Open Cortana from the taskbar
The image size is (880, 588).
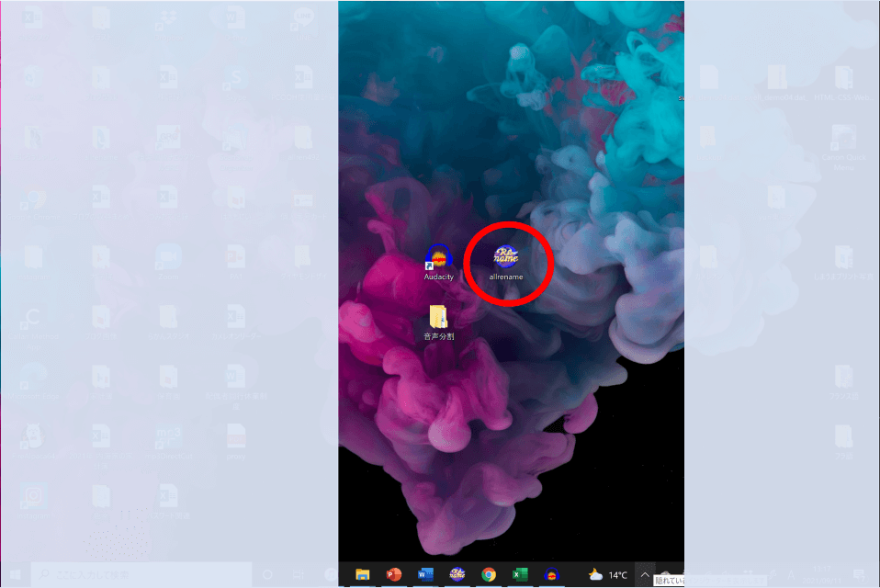pos(267,574)
